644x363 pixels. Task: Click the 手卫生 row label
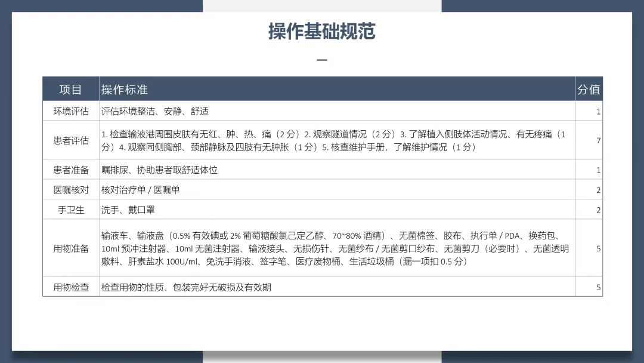[x=71, y=210]
